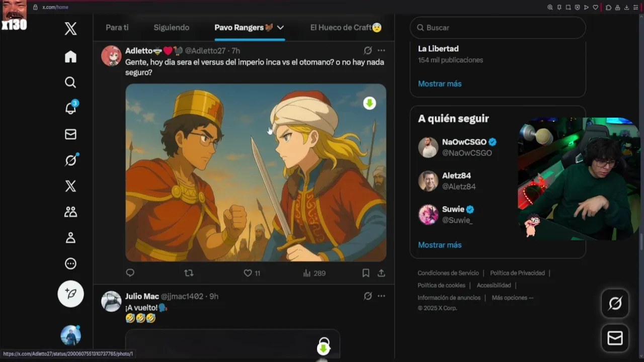Open the Grok icon in sidebar
Screen dimensions: 644x362
(x=71, y=160)
